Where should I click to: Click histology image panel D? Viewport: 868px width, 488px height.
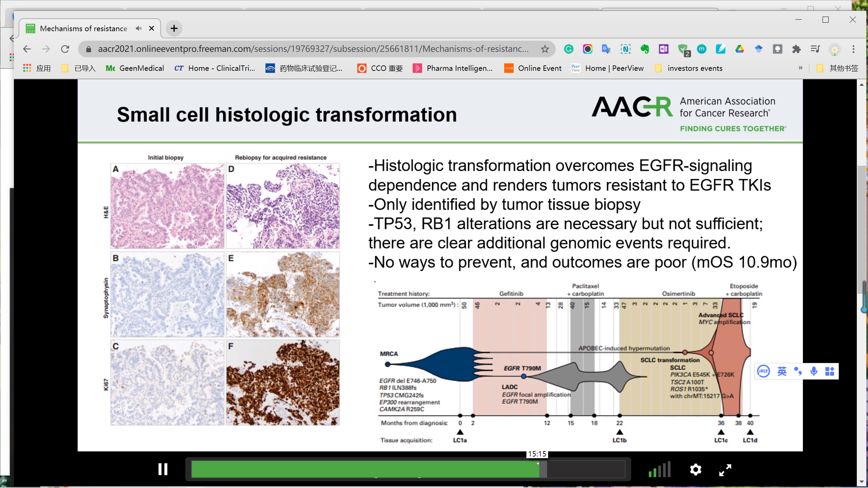(x=283, y=206)
